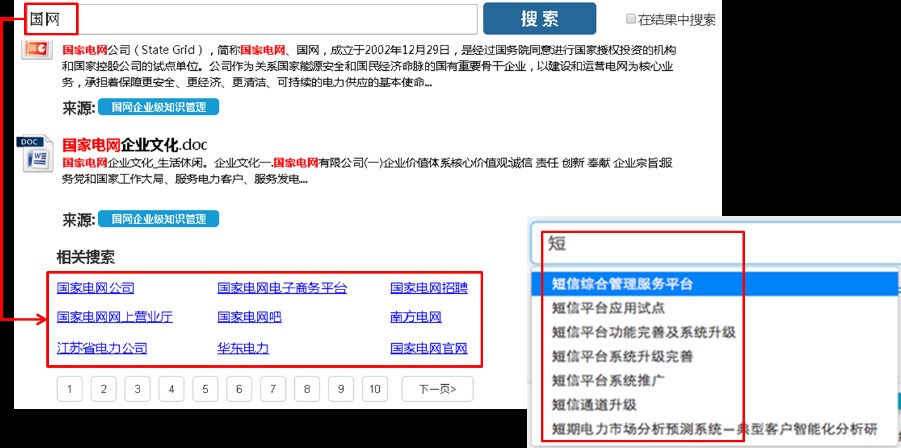Go to results page 9
Viewport: 901px width, 448px height.
(x=341, y=389)
